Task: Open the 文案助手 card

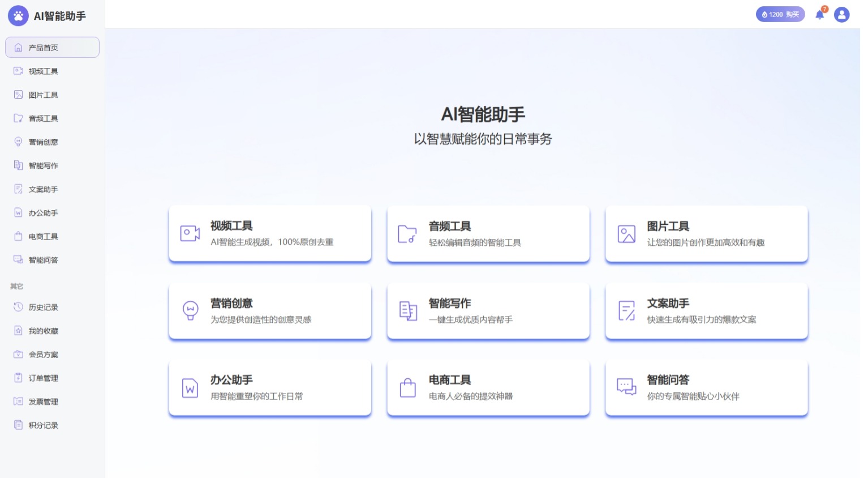Action: (706, 311)
